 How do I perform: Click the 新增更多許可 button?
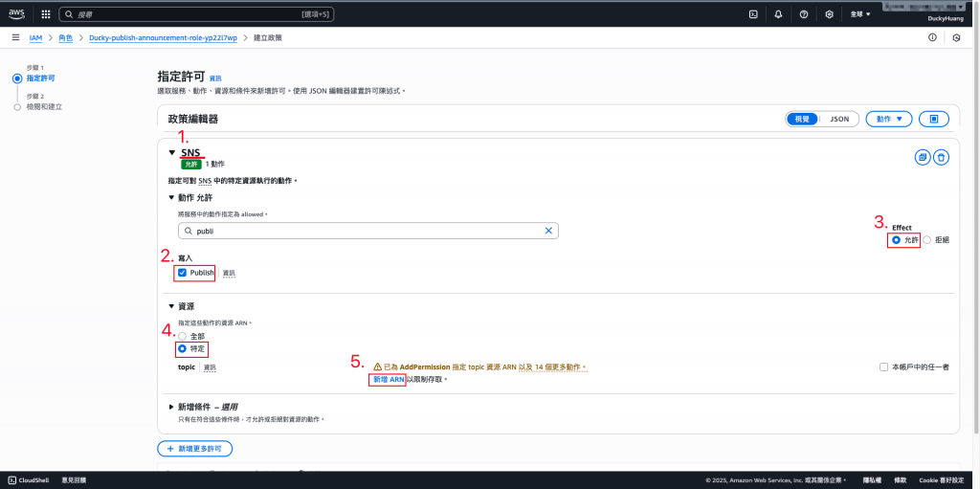[x=195, y=449]
